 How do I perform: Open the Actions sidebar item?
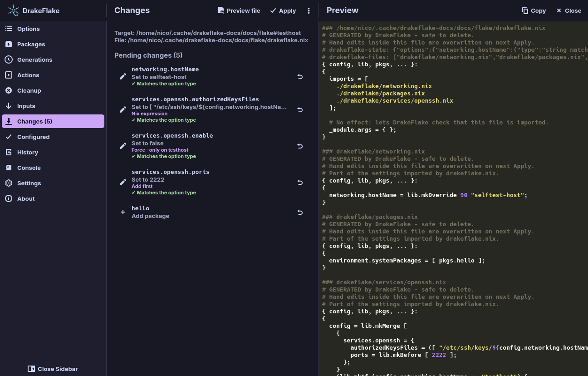pyautogui.click(x=53, y=75)
